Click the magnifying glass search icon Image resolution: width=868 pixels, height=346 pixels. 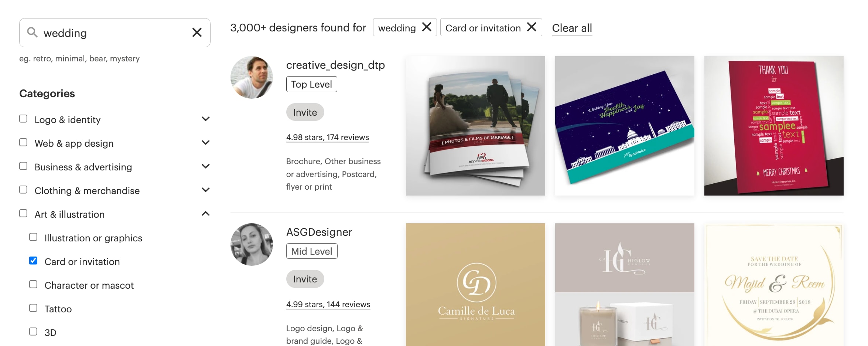[x=33, y=33]
